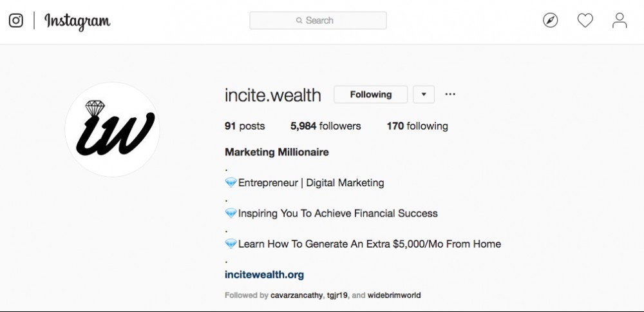Click the Instagram wordmark logo
This screenshot has height=312, width=644.
77,21
